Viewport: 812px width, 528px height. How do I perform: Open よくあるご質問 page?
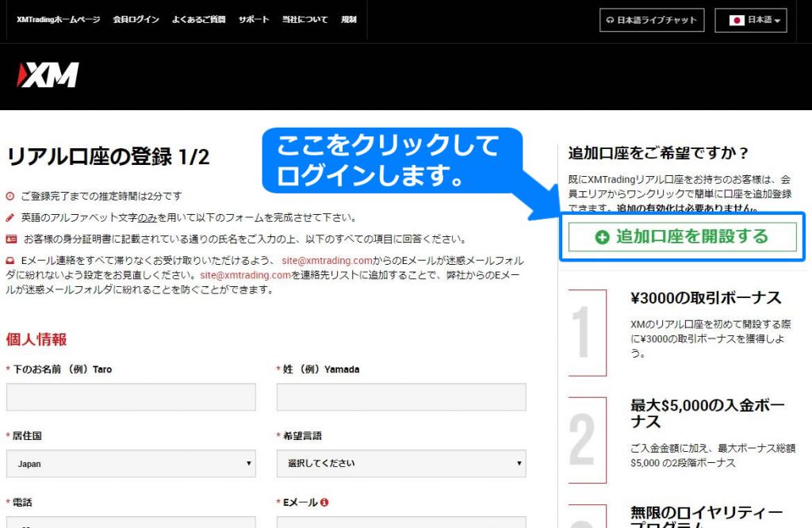199,20
